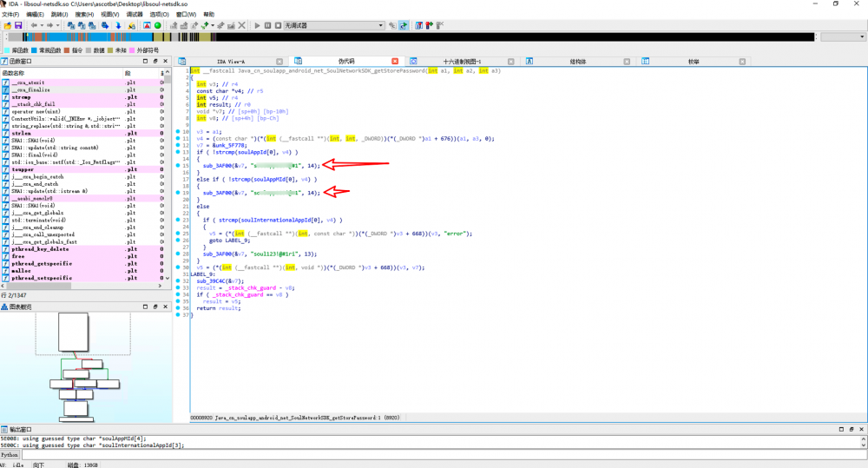Open the 视图(V) menu
Image resolution: width=868 pixels, height=468 pixels.
click(x=109, y=15)
